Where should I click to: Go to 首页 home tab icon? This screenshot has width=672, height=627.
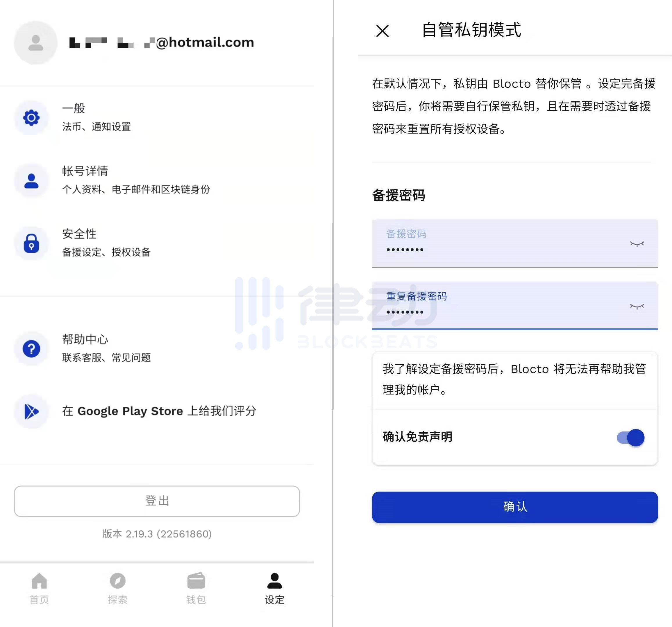39,581
